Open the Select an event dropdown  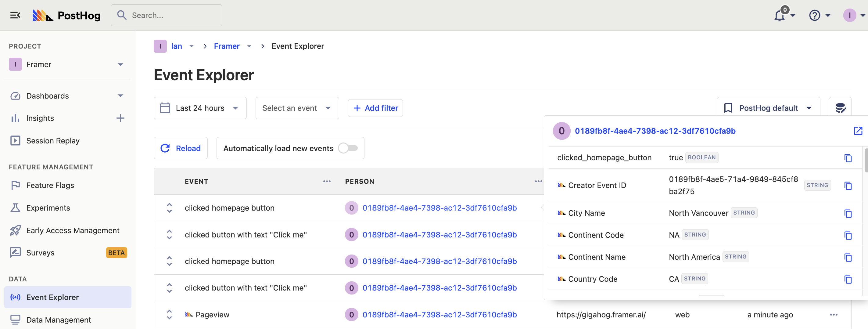point(297,108)
